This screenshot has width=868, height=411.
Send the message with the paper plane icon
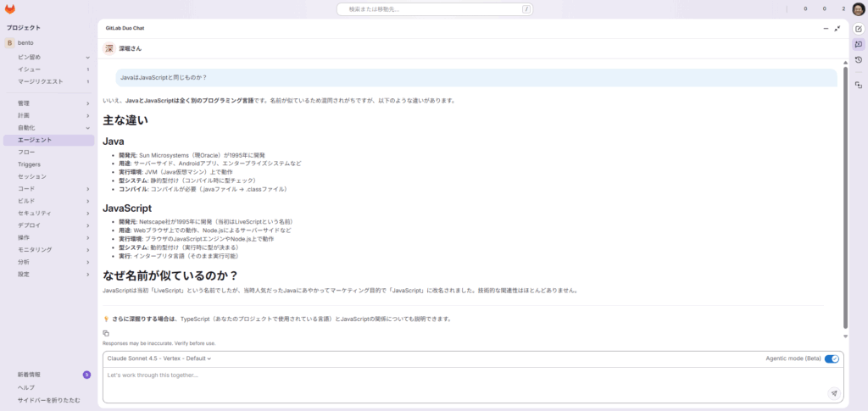pos(834,393)
